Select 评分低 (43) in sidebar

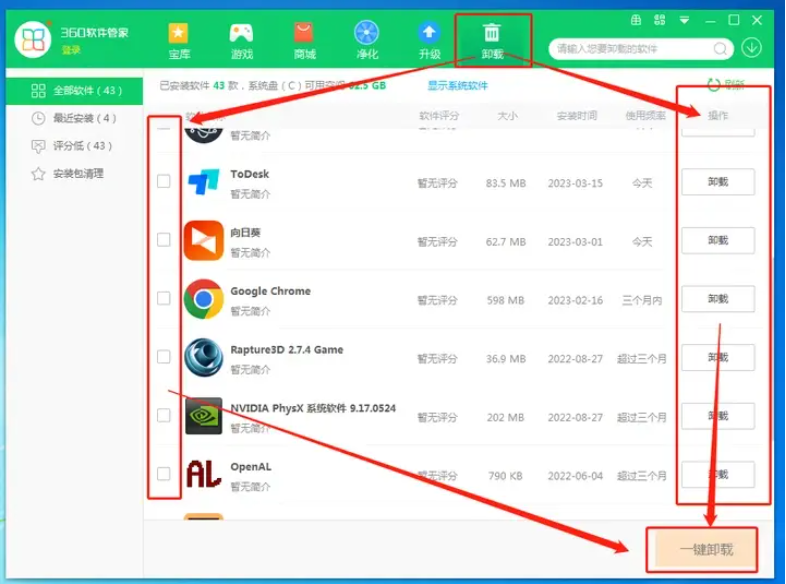click(x=74, y=146)
